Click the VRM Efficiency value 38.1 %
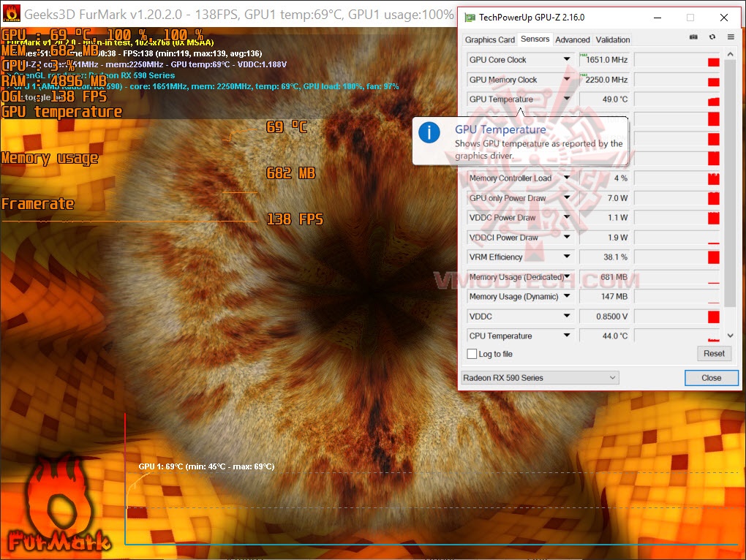This screenshot has height=560, width=746. (604, 257)
